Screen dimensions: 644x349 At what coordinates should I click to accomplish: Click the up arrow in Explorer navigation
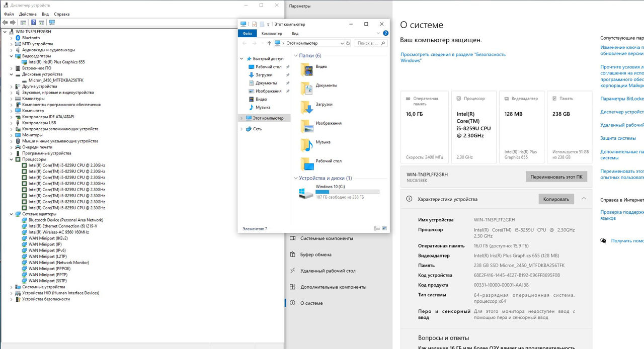point(269,43)
